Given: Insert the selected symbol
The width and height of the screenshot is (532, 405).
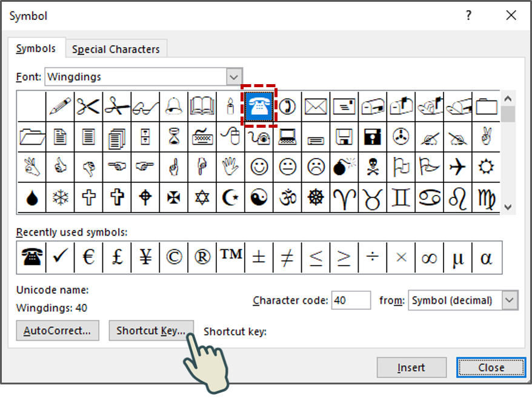Looking at the screenshot, I should point(411,367).
